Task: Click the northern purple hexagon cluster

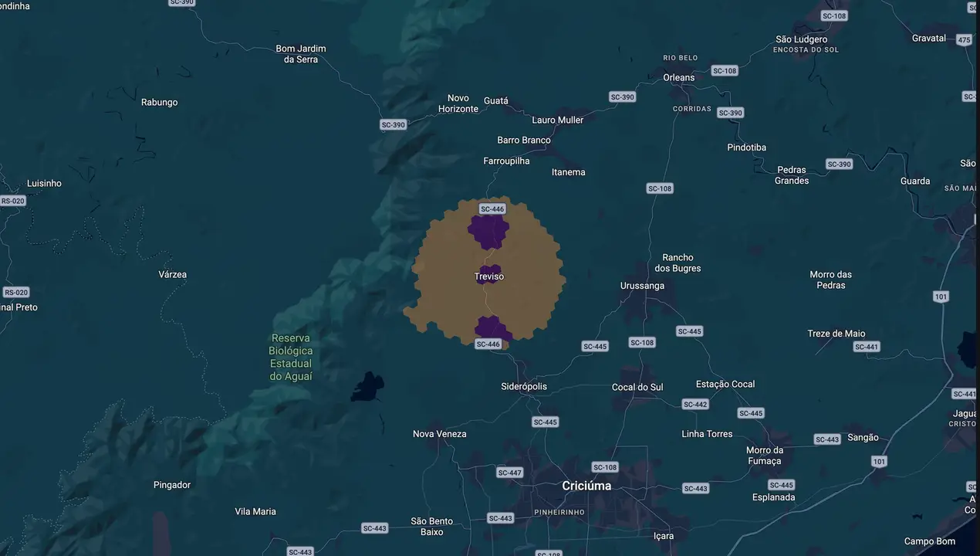Action: [488, 231]
